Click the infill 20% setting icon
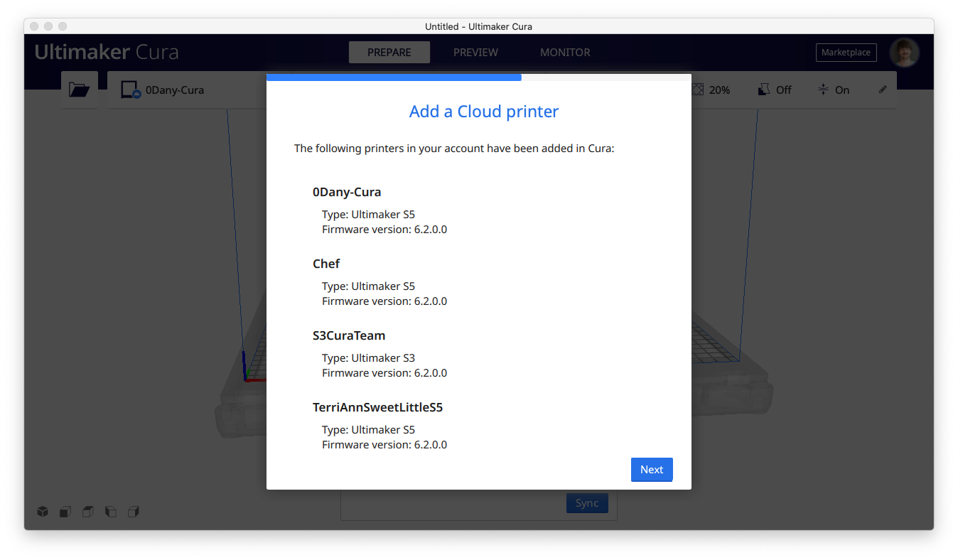This screenshot has width=958, height=560. (x=698, y=90)
